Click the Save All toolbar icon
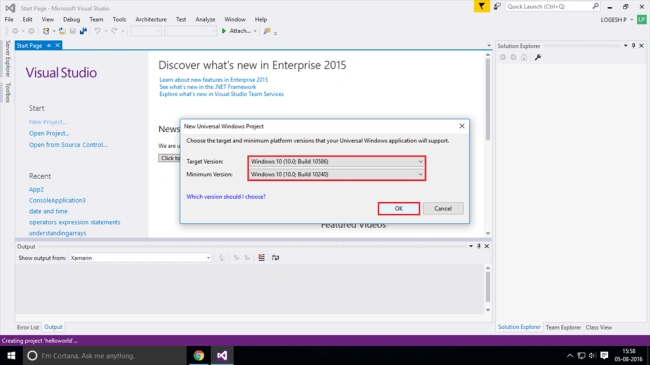Screen dimensions: 650x365 click(x=83, y=31)
